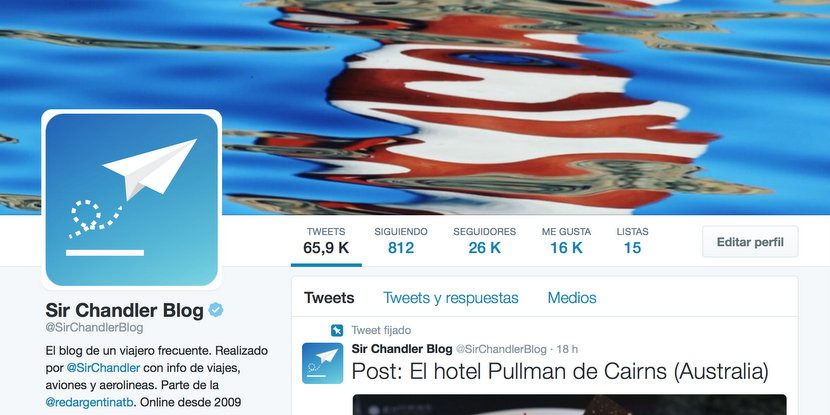Click the blue verified badge next to Sir Chandler Blog
Viewport: 830px width, 415px height.
click(215, 310)
